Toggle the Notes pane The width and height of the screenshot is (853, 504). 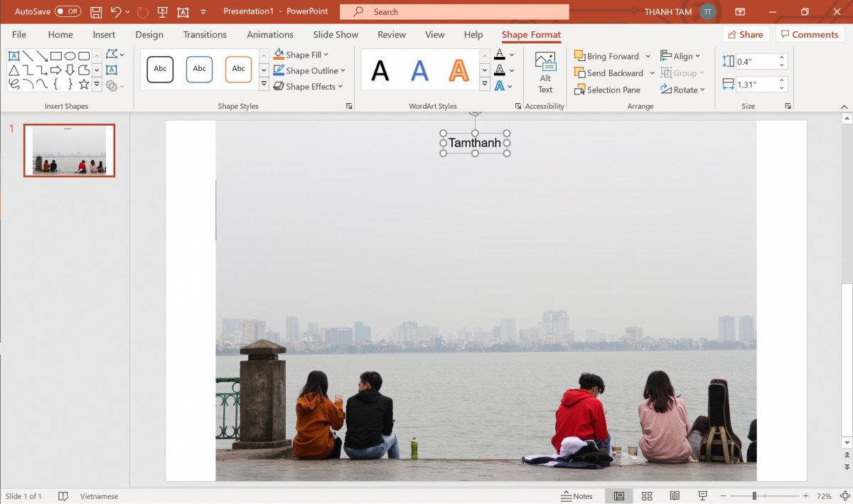(x=576, y=496)
